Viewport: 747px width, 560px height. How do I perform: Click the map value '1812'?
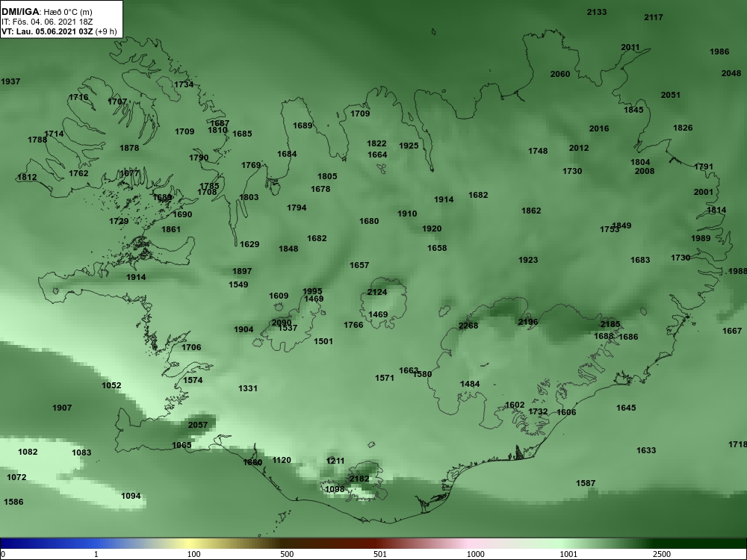pyautogui.click(x=27, y=177)
